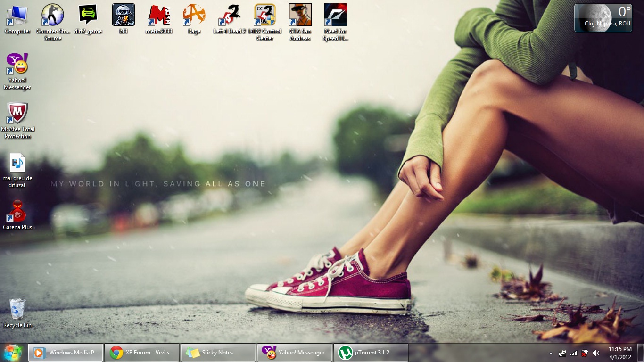Click the Rage game icon
Viewport: 644px width, 362px height.
point(194,16)
